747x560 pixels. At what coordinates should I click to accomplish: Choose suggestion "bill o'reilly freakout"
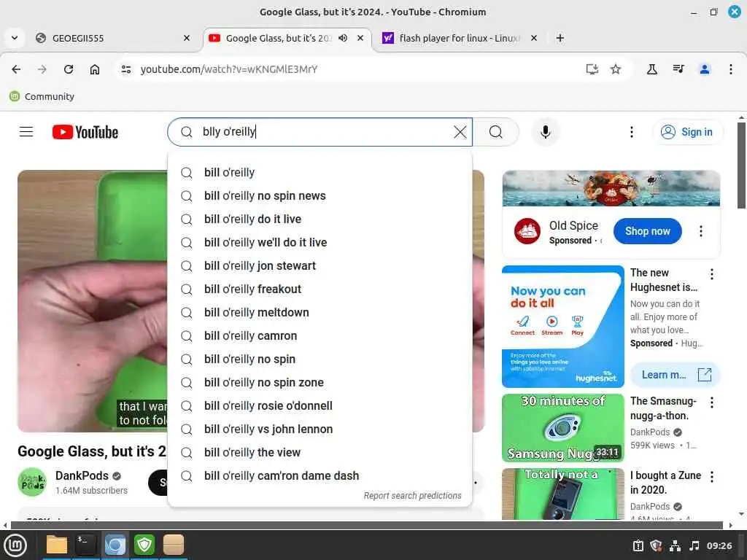[320, 289]
